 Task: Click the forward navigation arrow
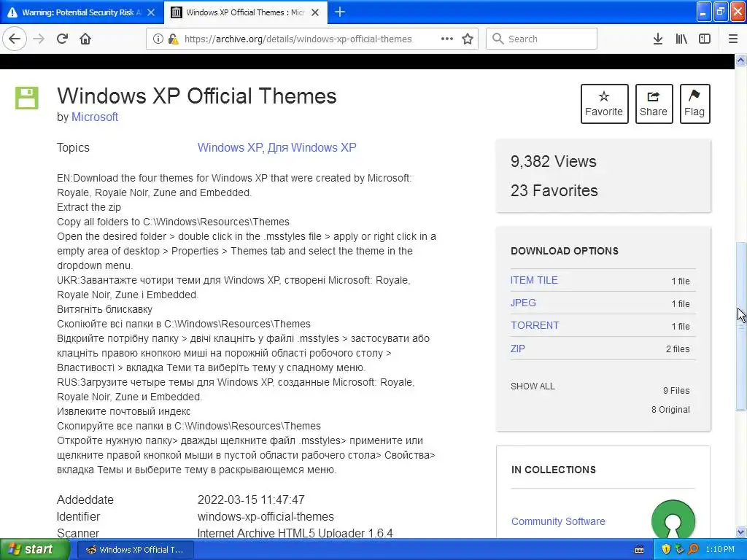click(39, 39)
